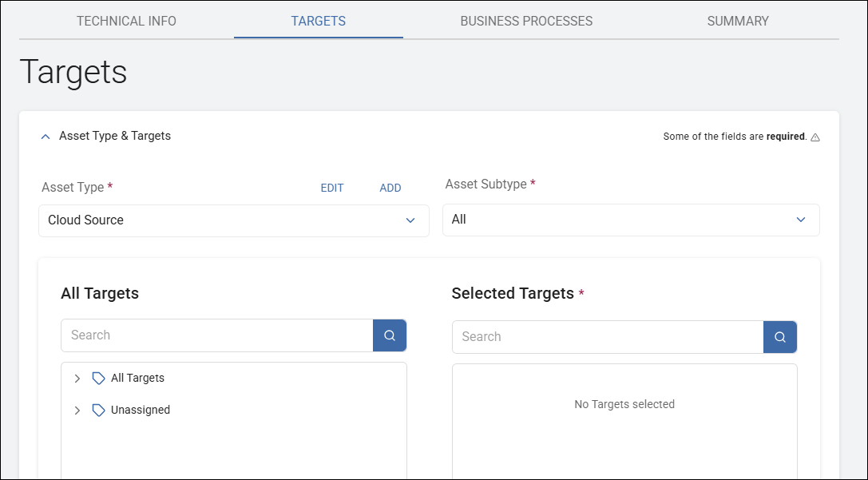Switch to the BUSINESS PROCESSES tab
This screenshot has height=480, width=868.
click(x=525, y=21)
